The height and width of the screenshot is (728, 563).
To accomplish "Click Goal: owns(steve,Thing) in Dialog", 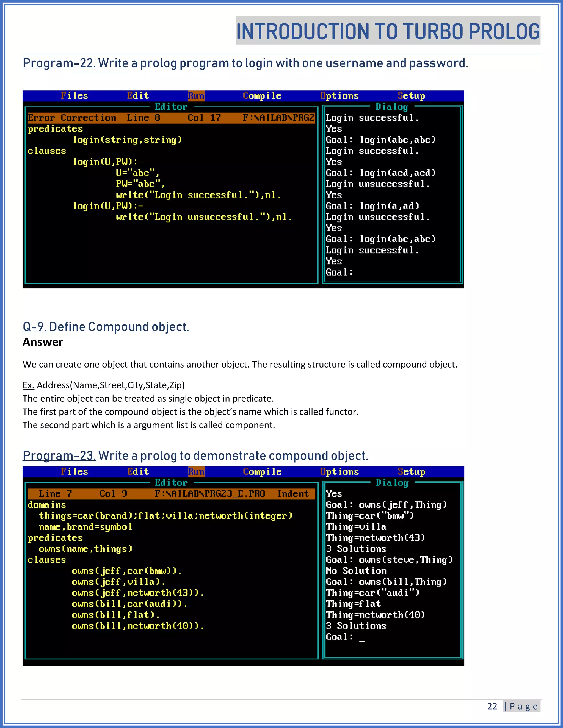I will coord(389,560).
